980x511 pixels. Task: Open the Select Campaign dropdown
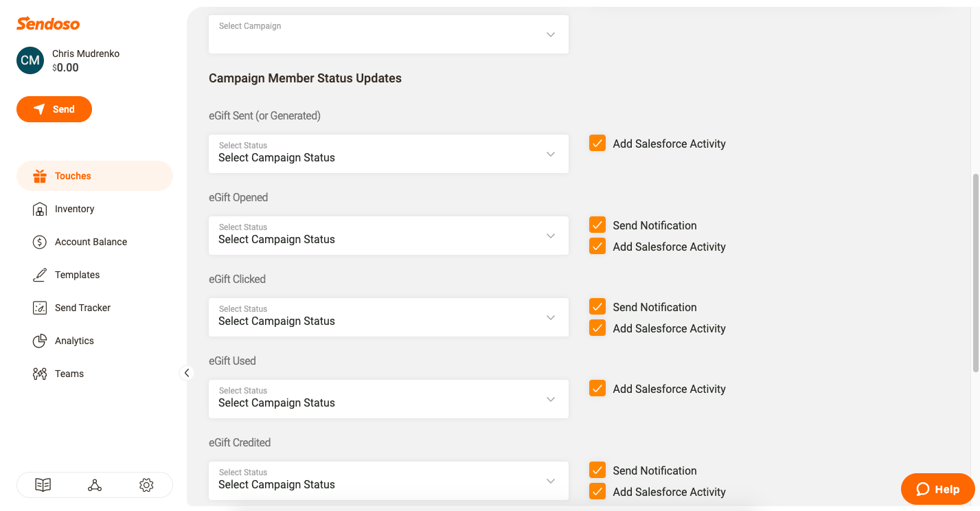[x=389, y=34]
